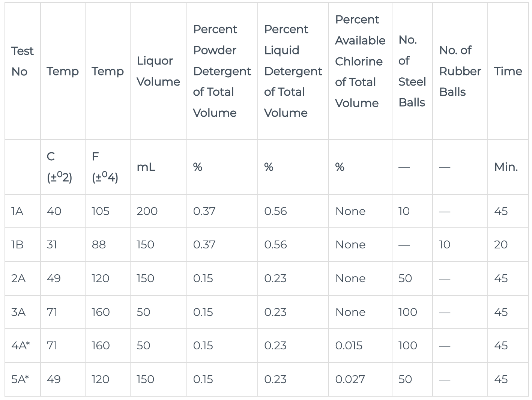Click the "C (±°2)" unit cell

pos(60,167)
